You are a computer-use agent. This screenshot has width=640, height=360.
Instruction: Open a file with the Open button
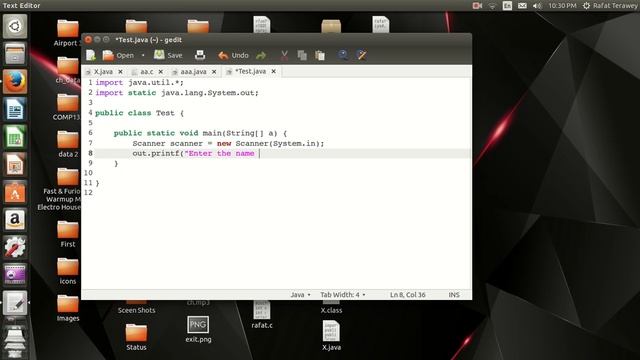[x=118, y=55]
